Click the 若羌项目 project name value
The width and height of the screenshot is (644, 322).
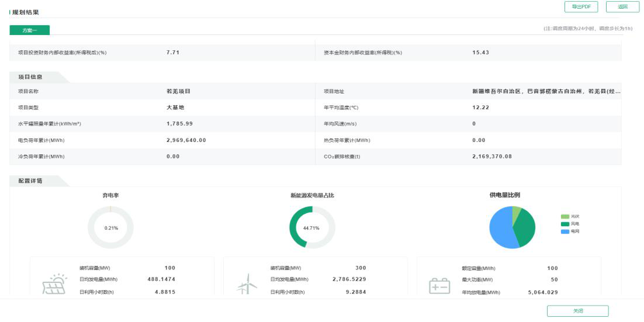coord(179,91)
